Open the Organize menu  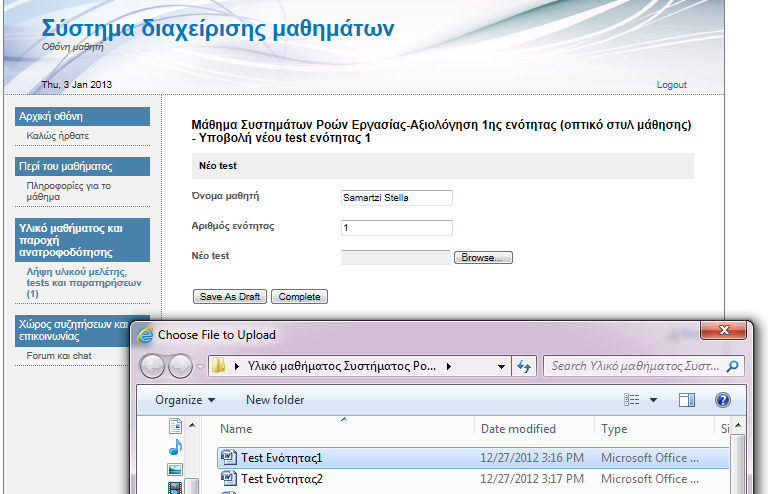coord(185,400)
